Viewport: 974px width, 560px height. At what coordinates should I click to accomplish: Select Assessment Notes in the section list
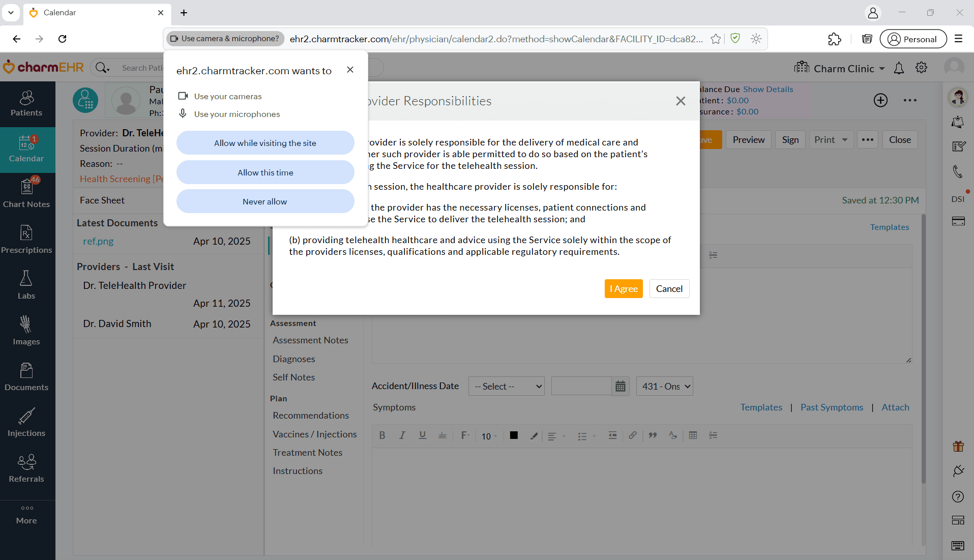tap(310, 340)
